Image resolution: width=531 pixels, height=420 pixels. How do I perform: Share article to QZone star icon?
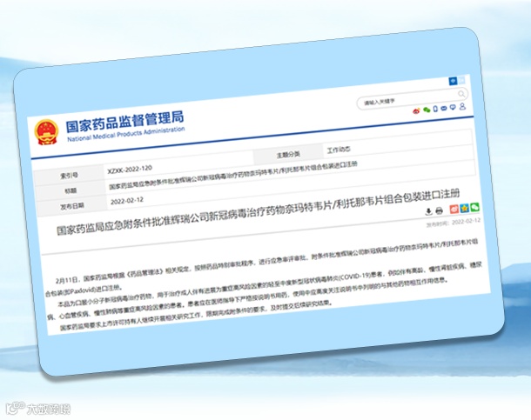click(x=464, y=208)
